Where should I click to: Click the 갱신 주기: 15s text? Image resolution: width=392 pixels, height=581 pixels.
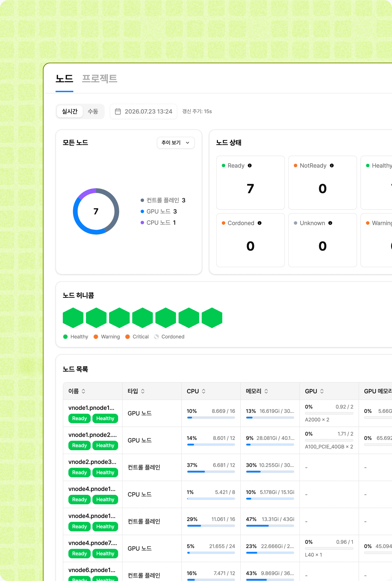(197, 111)
